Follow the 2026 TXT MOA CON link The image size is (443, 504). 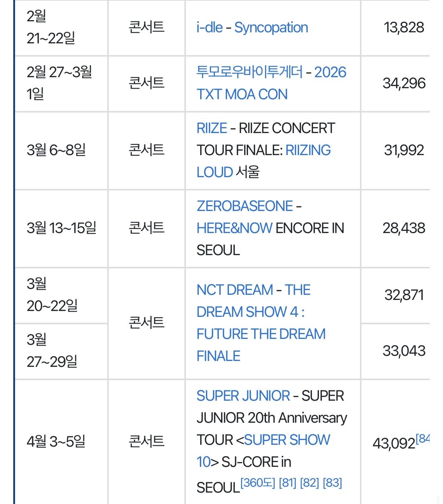click(242, 94)
